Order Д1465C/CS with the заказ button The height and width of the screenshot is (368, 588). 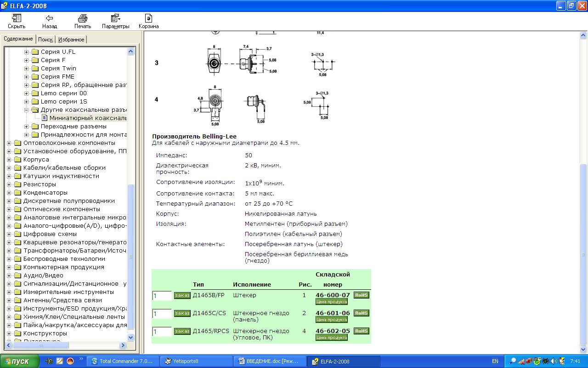(182, 313)
